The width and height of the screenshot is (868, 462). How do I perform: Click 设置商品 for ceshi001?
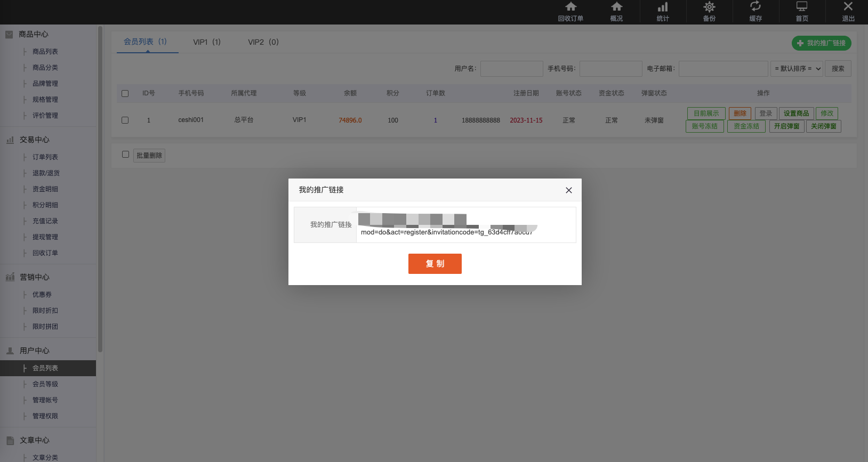pyautogui.click(x=797, y=114)
